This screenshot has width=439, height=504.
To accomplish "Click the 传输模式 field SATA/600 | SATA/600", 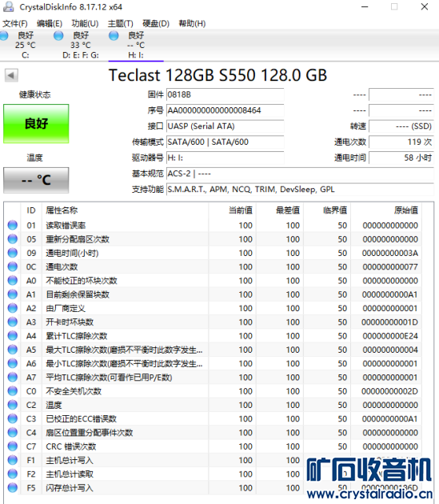I will tap(225, 142).
